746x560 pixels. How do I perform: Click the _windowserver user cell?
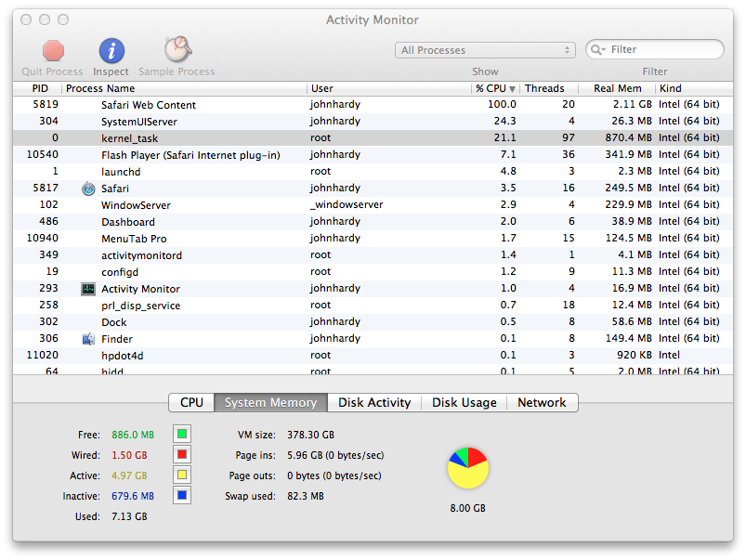(x=346, y=204)
